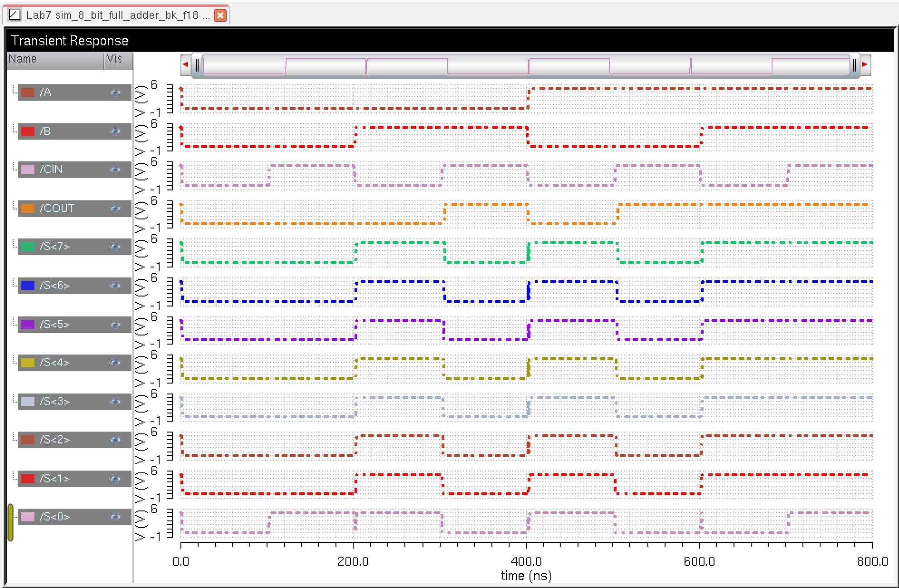Select the /S<2> signal name
Viewport: 899px width, 588px height.
click(54, 440)
